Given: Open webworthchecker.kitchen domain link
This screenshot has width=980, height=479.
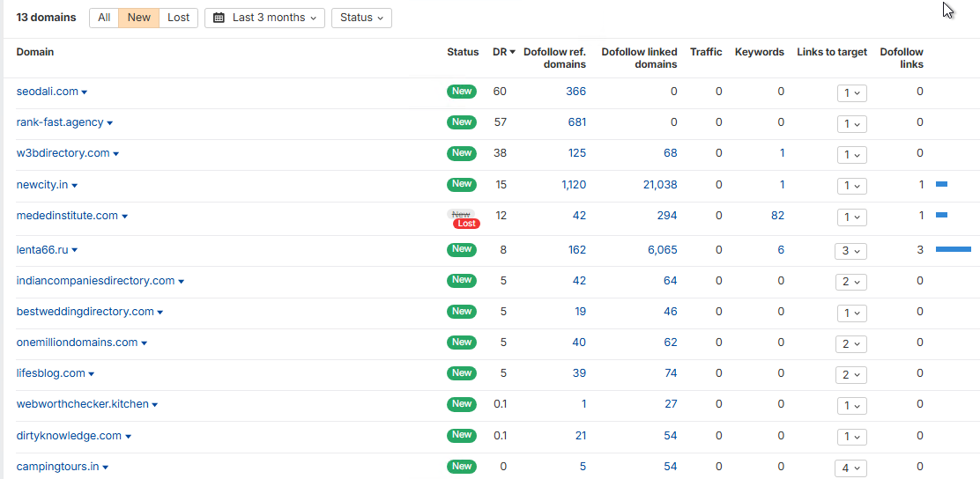Looking at the screenshot, I should [83, 404].
